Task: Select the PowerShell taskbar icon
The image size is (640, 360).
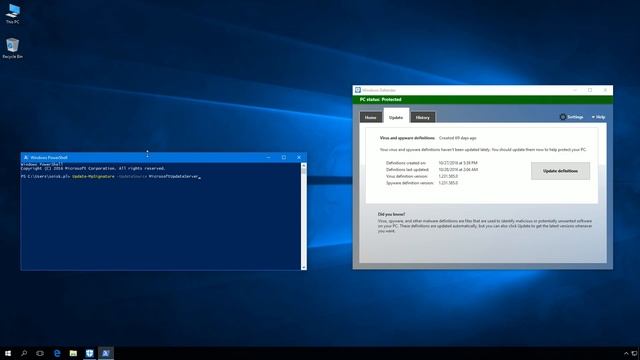Action: click(106, 353)
